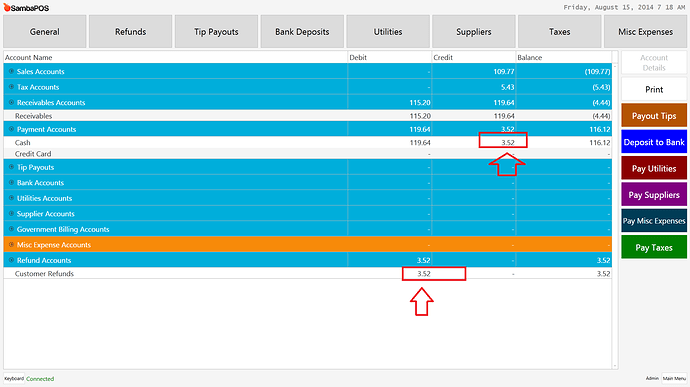Return to Main Menu
The height and width of the screenshot is (387, 690).
point(674,379)
